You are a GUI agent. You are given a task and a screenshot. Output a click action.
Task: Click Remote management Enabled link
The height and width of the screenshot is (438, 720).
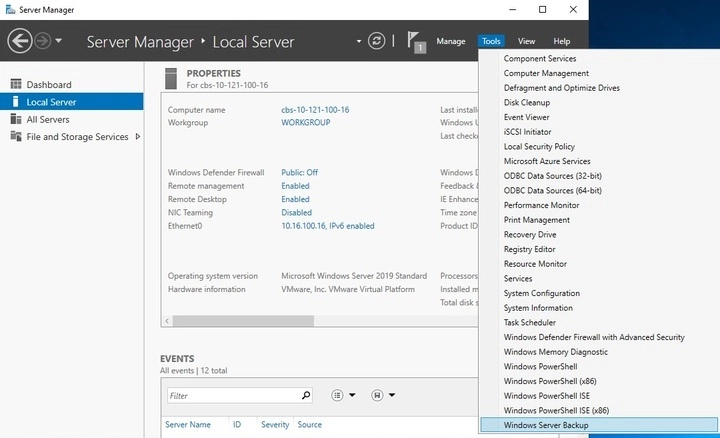pyautogui.click(x=295, y=186)
